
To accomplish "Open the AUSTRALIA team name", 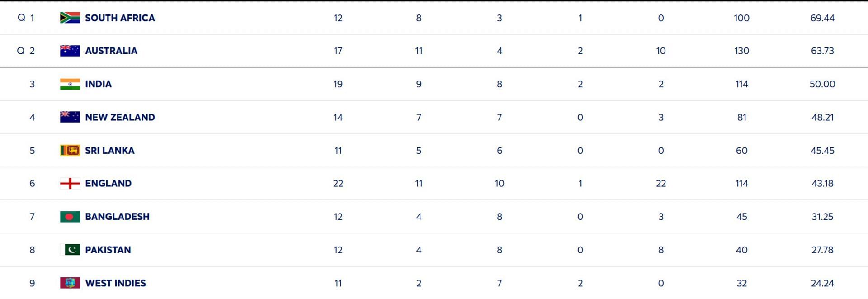I will [111, 51].
